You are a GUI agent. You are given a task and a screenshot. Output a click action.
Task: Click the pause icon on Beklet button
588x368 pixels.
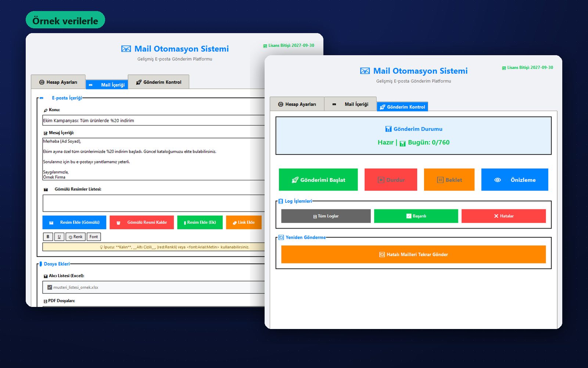click(x=440, y=180)
